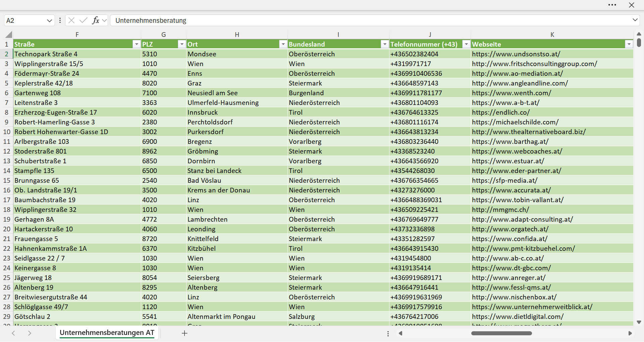Open the Ort column filter dropdown
The image size is (644, 342).
283,44
